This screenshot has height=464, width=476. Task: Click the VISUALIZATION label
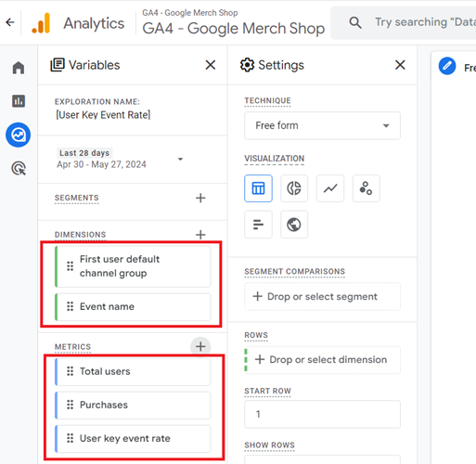point(275,159)
